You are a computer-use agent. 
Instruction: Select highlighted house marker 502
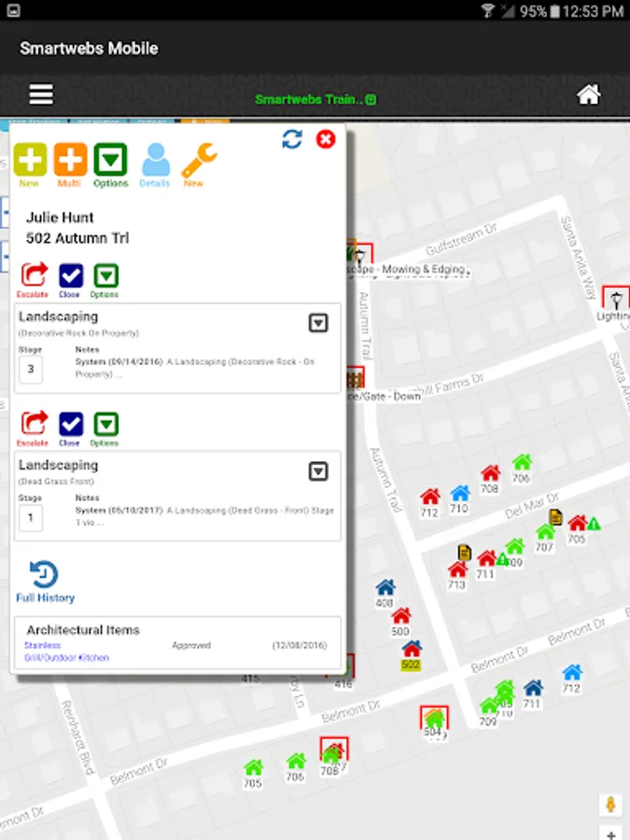pos(412,649)
